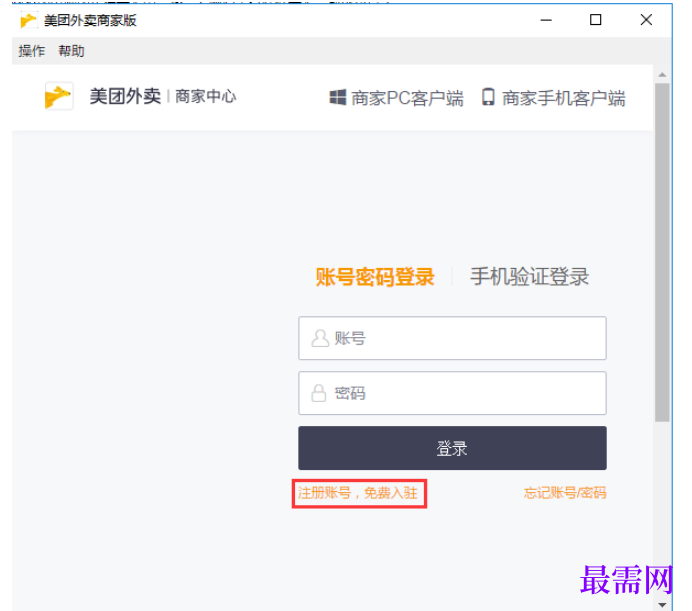The height and width of the screenshot is (611, 692).
Task: Open the 帮助 menu
Action: (71, 51)
